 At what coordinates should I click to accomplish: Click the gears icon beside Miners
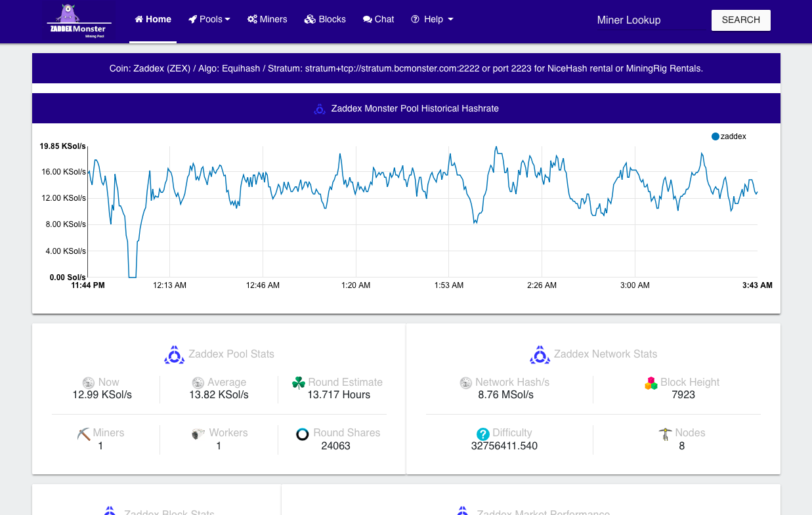(252, 20)
